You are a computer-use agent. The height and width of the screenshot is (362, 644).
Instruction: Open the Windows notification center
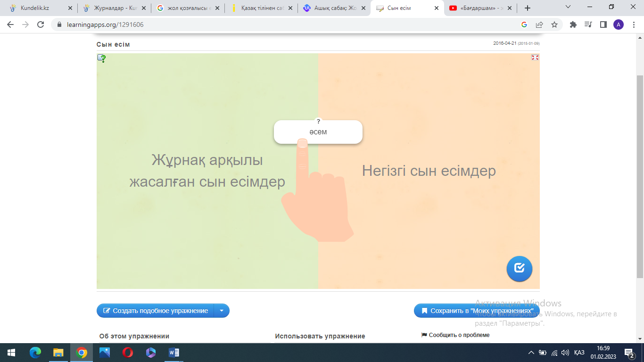tap(629, 352)
